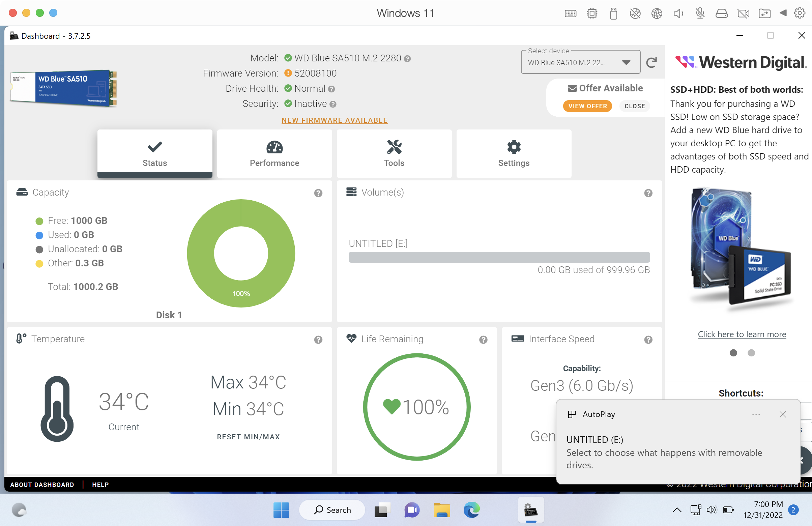812x526 pixels.
Task: Click the Gen3 (6.0 Gb/s) capability value
Action: coord(582,386)
